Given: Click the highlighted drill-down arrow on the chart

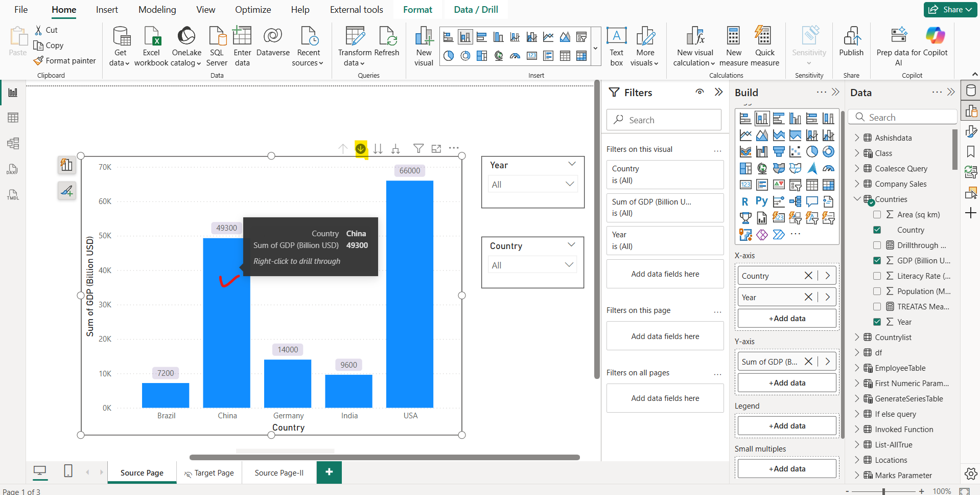Looking at the screenshot, I should [x=361, y=148].
